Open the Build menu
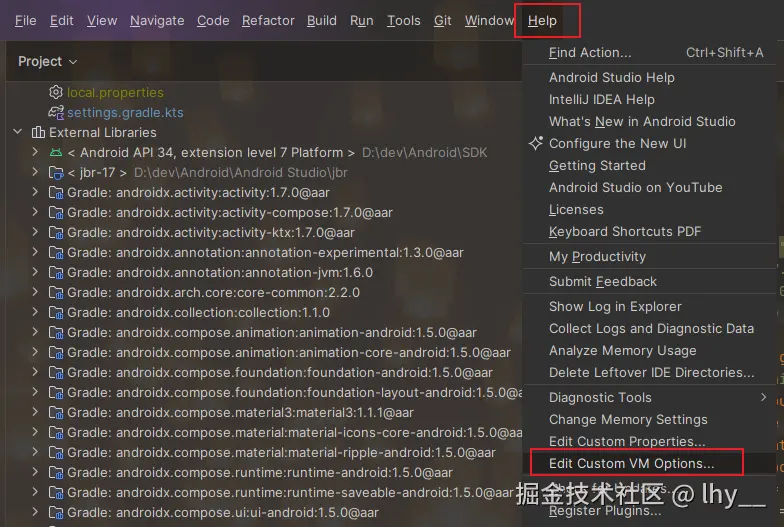The width and height of the screenshot is (784, 527). [322, 20]
